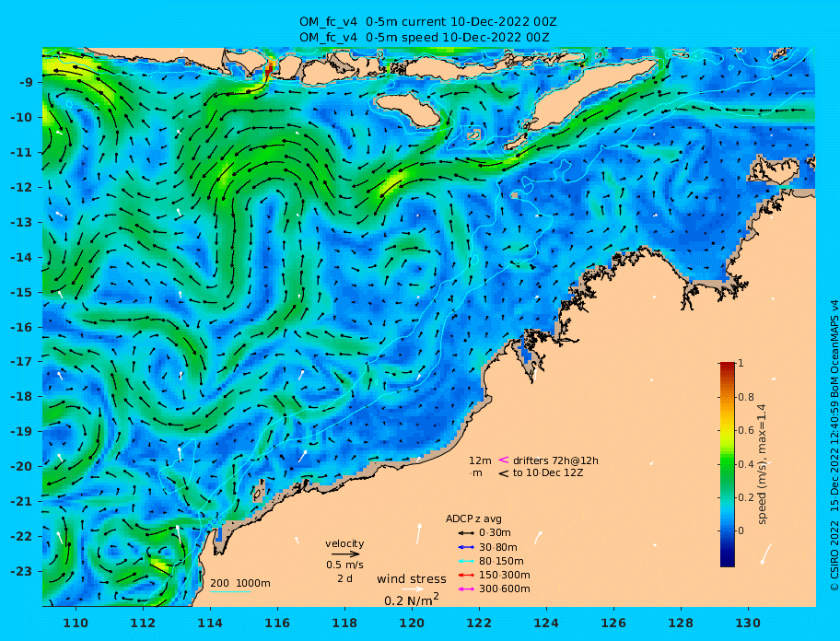Click Sumba island on the map
Screen dimensions: 840x641
click(x=408, y=110)
